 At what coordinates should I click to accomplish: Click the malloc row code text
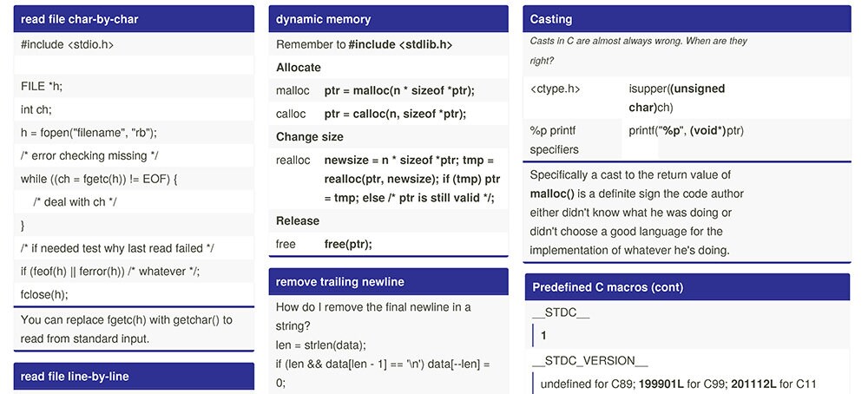tap(399, 91)
